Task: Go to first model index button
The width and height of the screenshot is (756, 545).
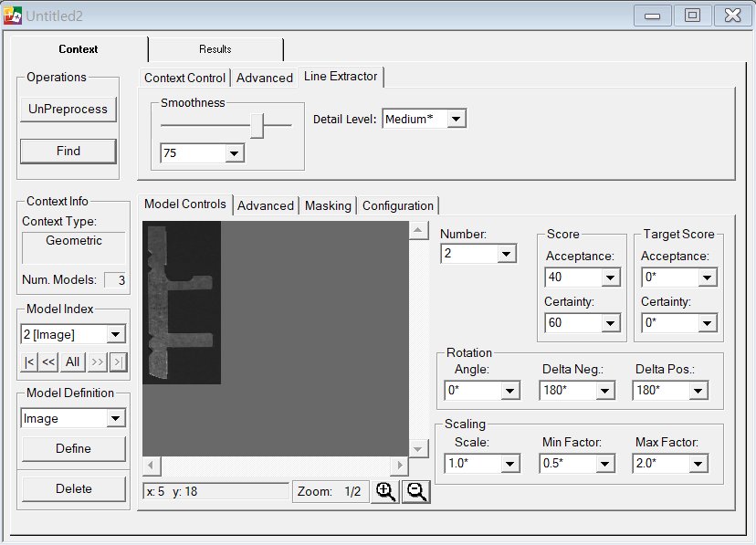Action: [x=29, y=362]
